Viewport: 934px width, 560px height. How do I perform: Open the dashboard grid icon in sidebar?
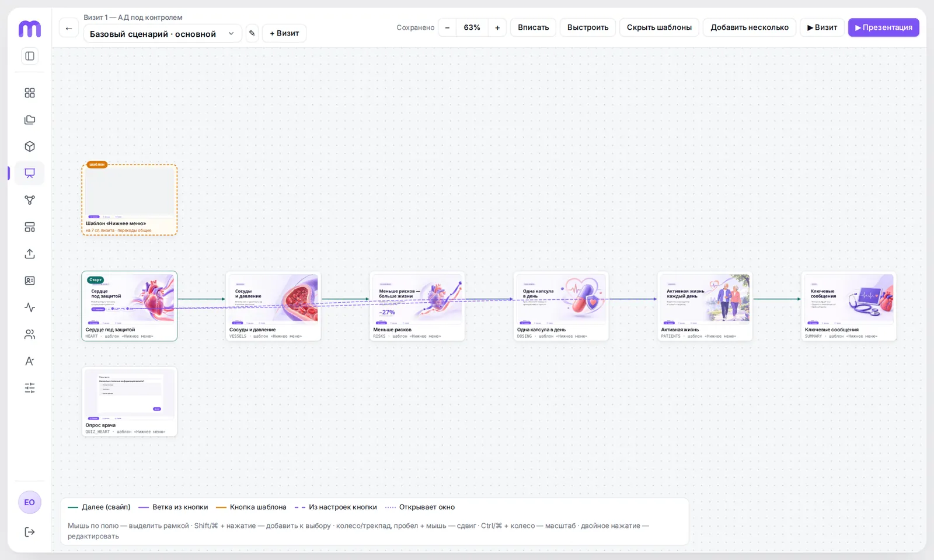pyautogui.click(x=30, y=93)
